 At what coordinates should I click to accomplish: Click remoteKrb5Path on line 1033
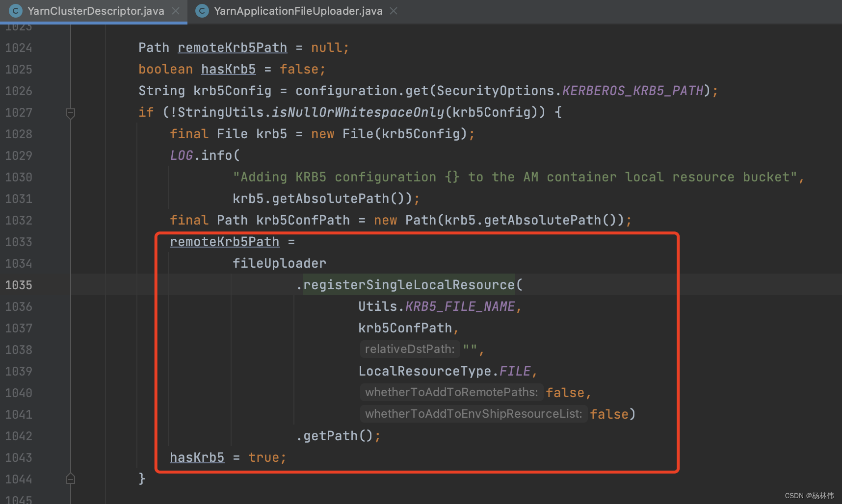point(224,242)
